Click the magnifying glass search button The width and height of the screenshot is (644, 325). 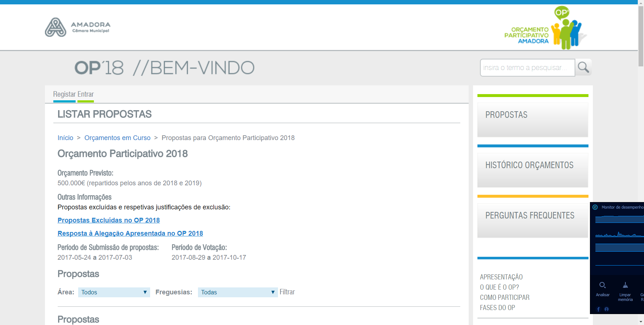pyautogui.click(x=583, y=67)
